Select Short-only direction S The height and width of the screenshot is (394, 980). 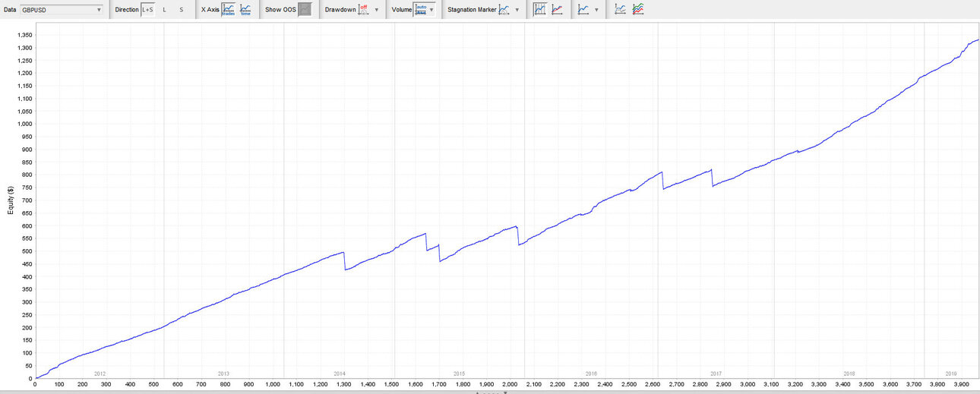point(182,10)
